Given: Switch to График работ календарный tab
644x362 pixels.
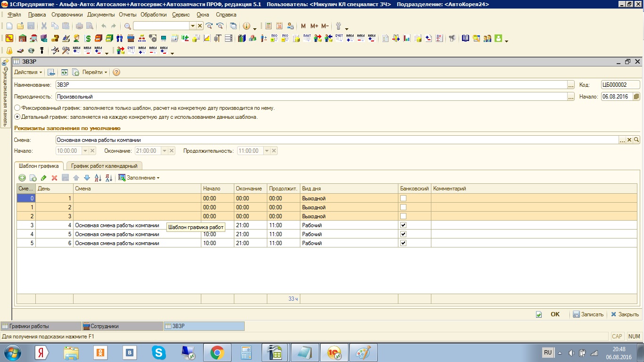Looking at the screenshot, I should pos(104,166).
